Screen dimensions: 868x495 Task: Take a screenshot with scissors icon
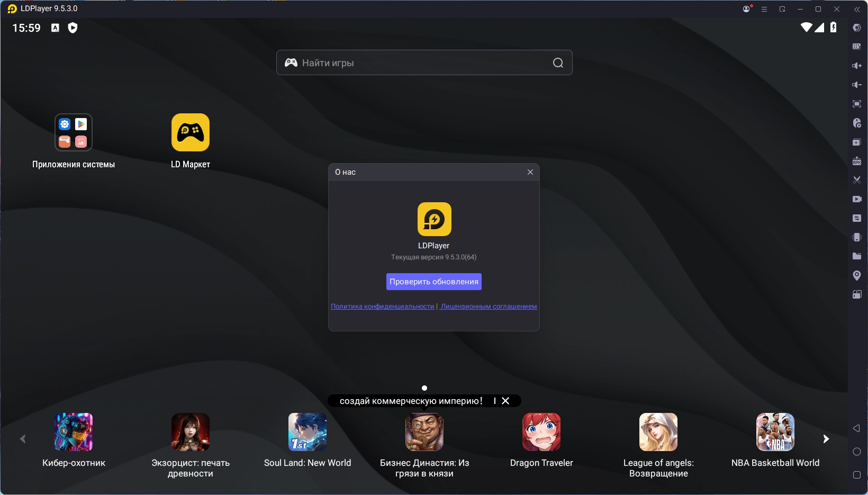pos(857,180)
